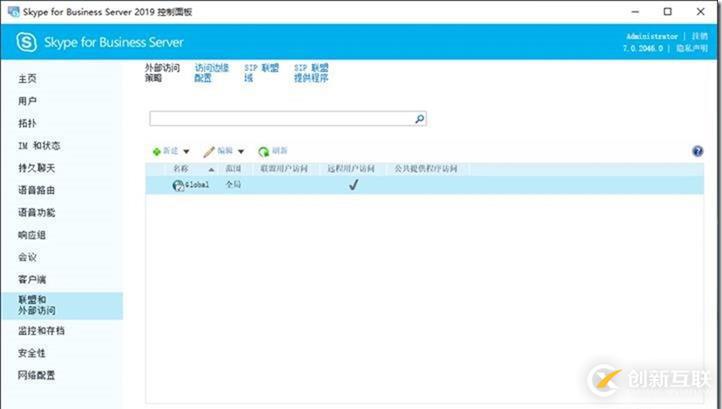Expand the Edit (编辑) dropdown arrow

241,152
